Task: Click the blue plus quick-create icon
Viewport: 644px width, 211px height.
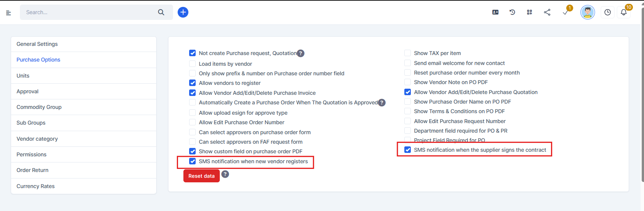Action: click(183, 12)
